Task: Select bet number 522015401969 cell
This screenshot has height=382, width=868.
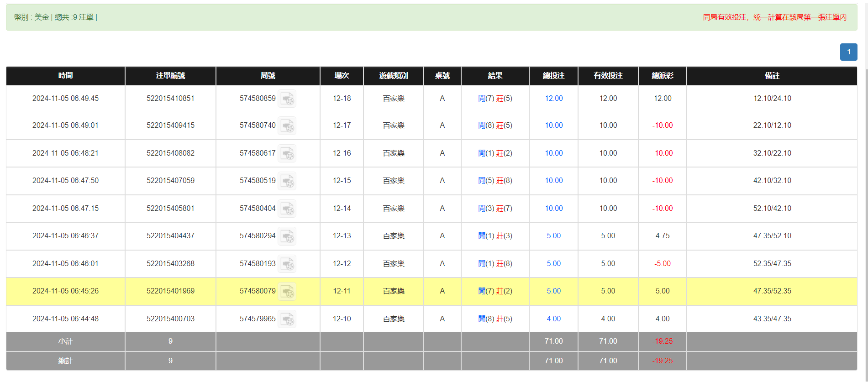Action: point(170,291)
